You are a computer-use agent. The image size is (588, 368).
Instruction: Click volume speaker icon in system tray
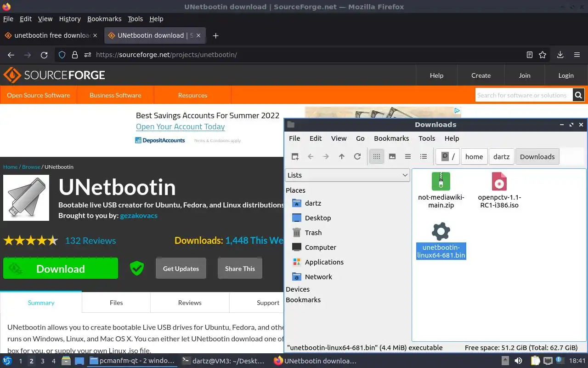click(x=518, y=361)
